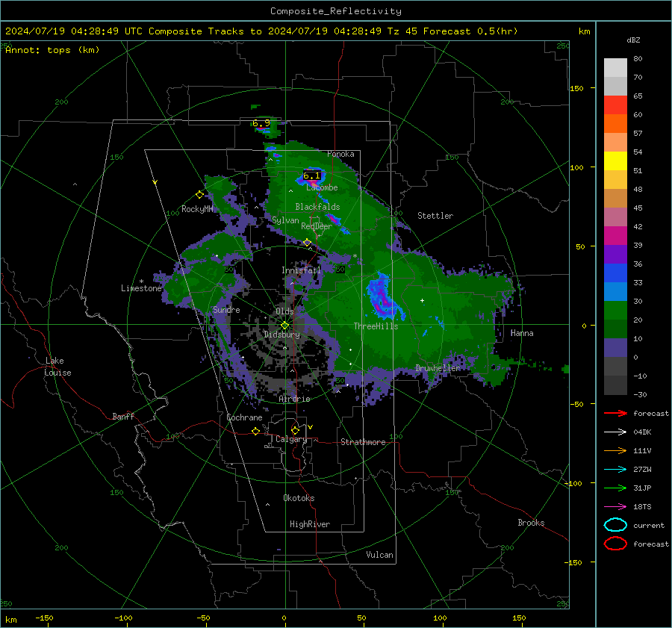Click the ThreeHills label
Viewport: 672px width, 628px height.
(376, 326)
